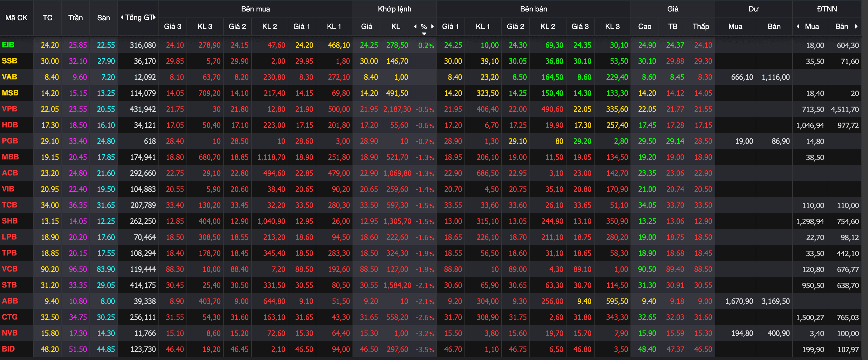The image size is (868, 360).
Task: Click the ĐTNN group header
Action: tap(827, 9)
